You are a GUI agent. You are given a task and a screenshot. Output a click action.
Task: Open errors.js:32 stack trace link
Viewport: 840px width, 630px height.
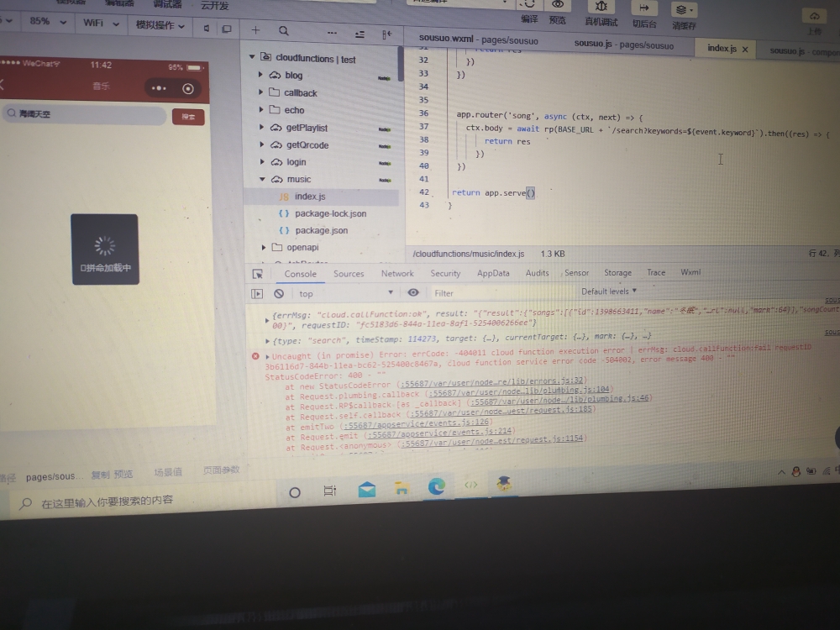pos(492,381)
